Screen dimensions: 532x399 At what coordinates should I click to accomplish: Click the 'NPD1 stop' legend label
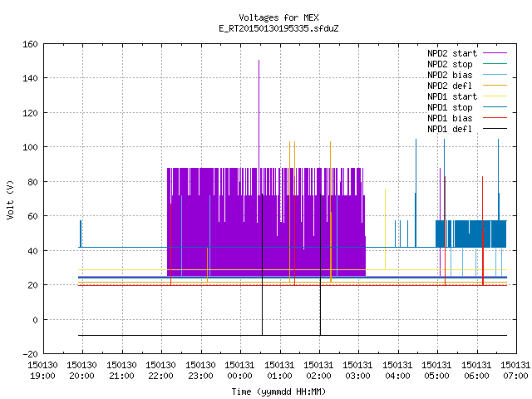[450, 107]
